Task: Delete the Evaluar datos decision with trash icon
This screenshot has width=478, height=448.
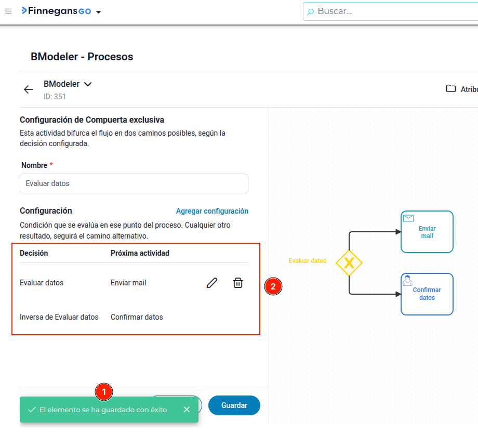Action: [238, 283]
